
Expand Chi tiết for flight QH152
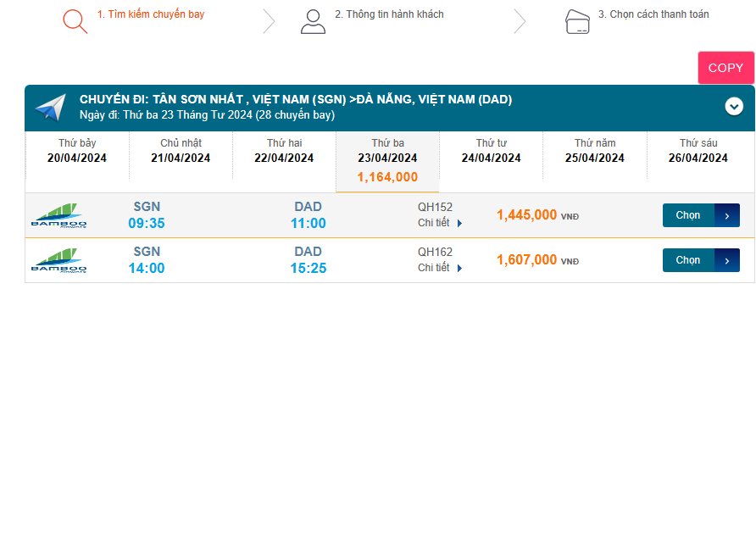point(440,223)
